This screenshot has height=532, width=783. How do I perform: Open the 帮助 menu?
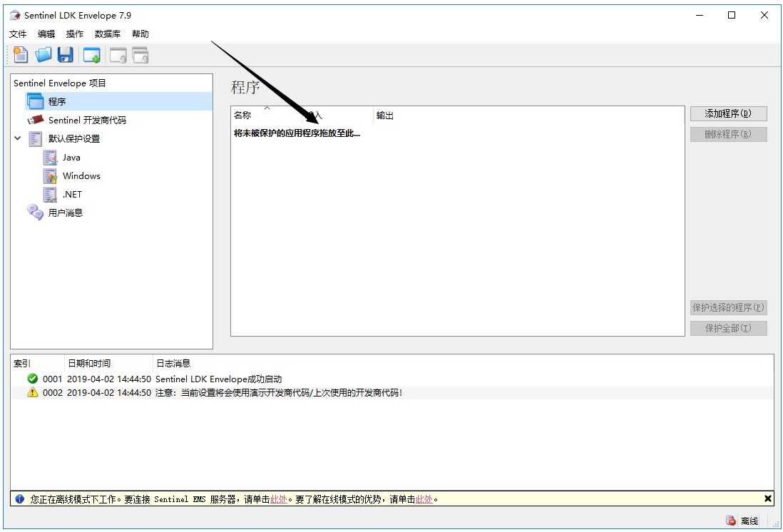[140, 34]
